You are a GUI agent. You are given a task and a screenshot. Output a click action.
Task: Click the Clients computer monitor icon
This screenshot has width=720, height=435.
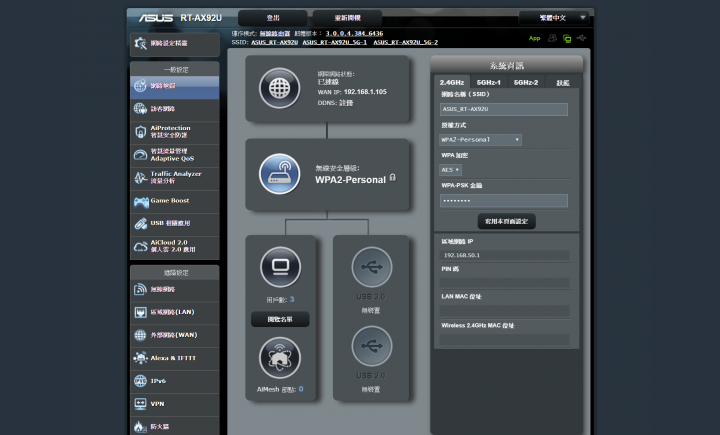click(x=280, y=267)
